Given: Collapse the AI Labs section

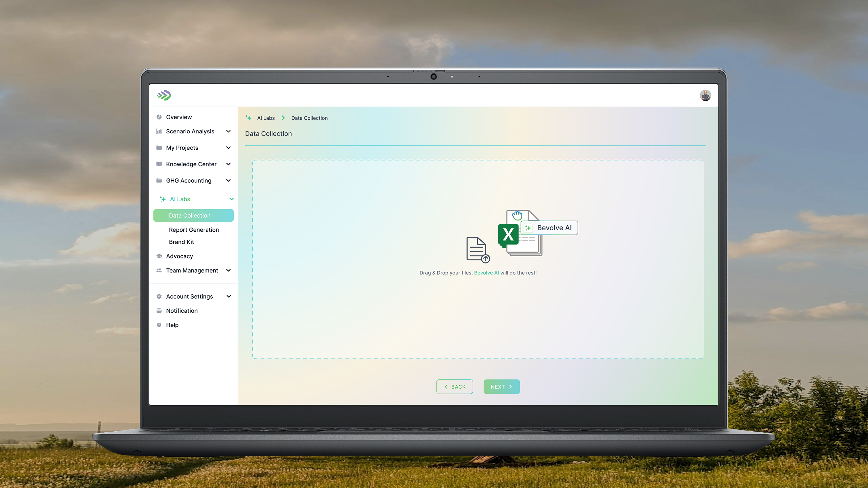Looking at the screenshot, I should 231,199.
